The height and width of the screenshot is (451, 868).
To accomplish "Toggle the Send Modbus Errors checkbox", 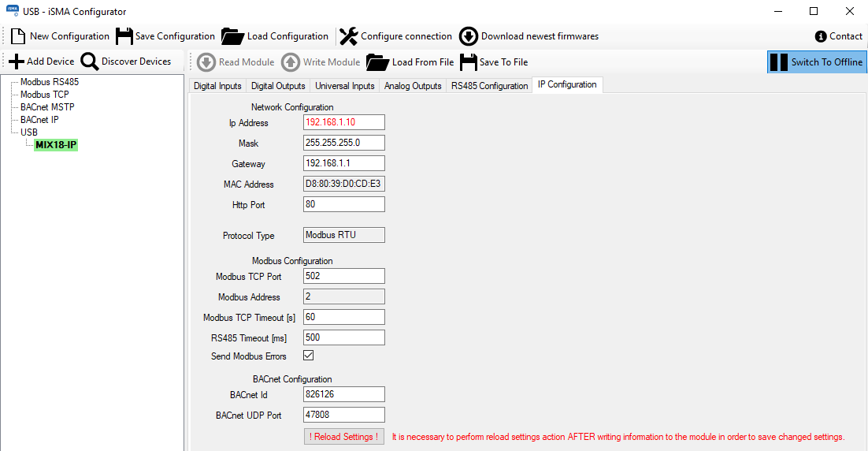I will pos(309,356).
